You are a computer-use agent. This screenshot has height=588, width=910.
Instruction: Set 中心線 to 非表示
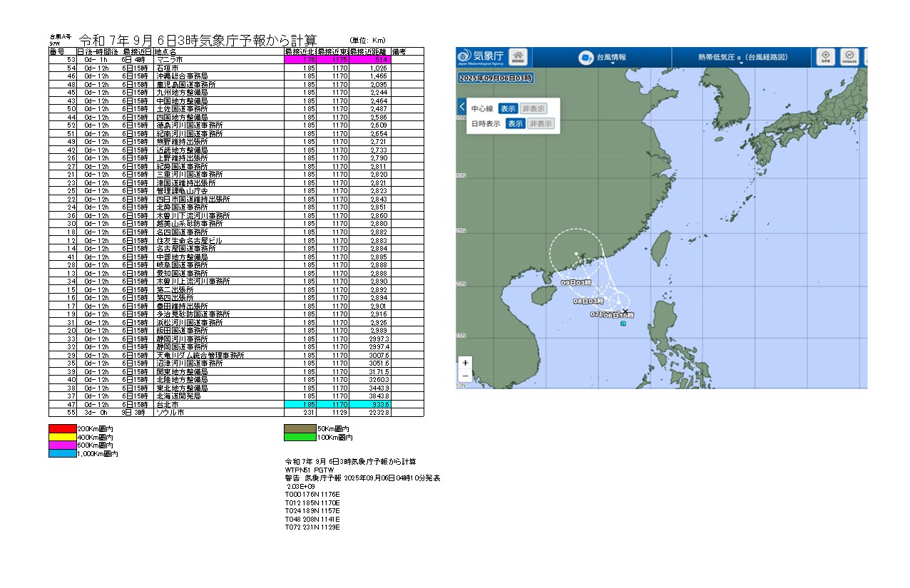(x=533, y=109)
